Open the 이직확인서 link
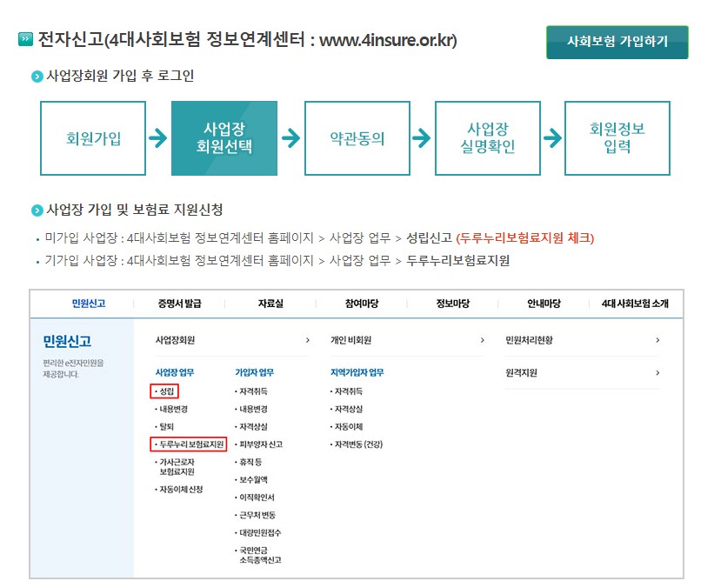The width and height of the screenshot is (714, 588). 257,498
